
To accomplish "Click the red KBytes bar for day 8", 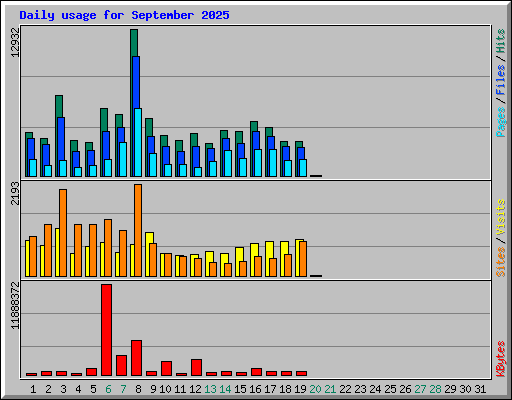I will click(136, 358).
